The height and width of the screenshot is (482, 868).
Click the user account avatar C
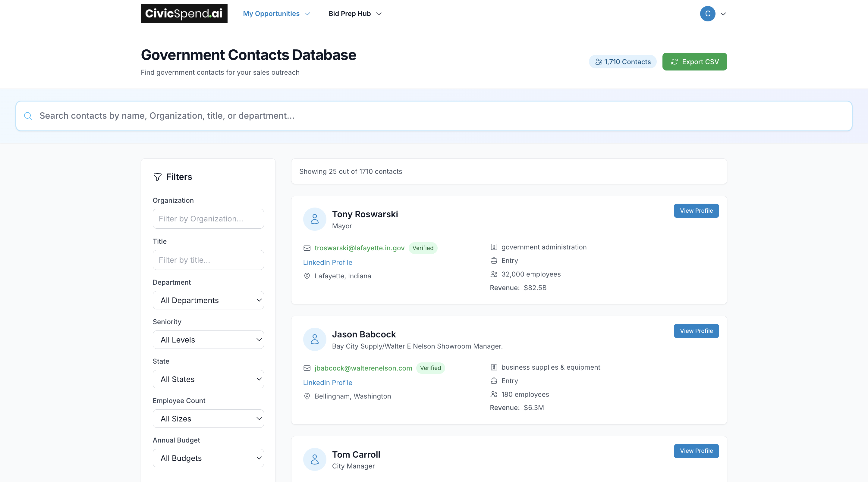coord(707,14)
